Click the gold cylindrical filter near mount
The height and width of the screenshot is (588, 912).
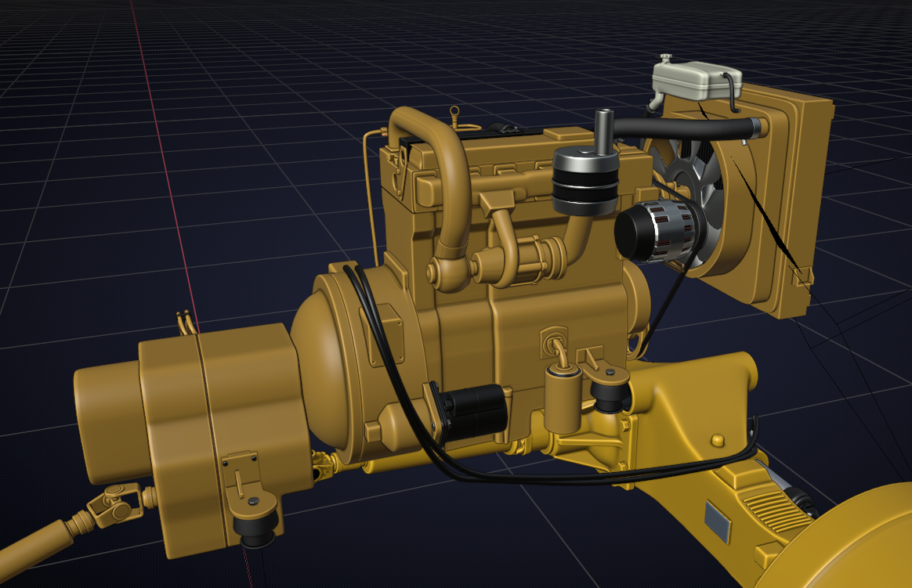pyautogui.click(x=563, y=399)
